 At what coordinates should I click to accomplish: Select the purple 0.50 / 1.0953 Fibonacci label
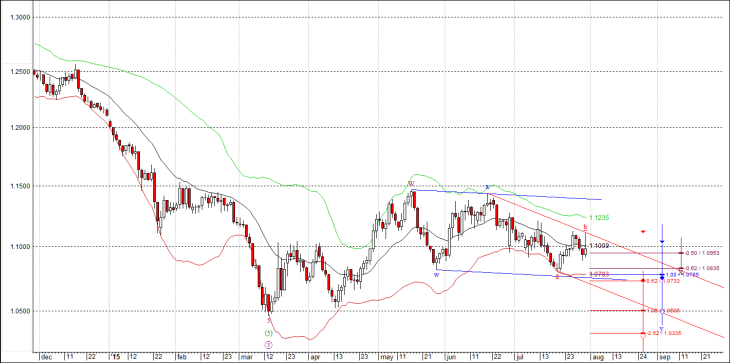pos(702,253)
